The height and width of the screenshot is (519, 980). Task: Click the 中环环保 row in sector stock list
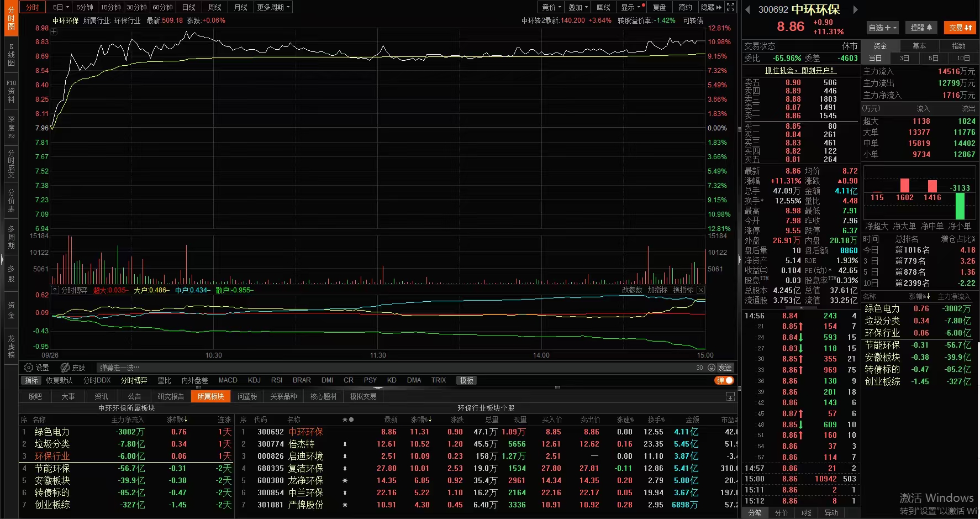click(487, 432)
